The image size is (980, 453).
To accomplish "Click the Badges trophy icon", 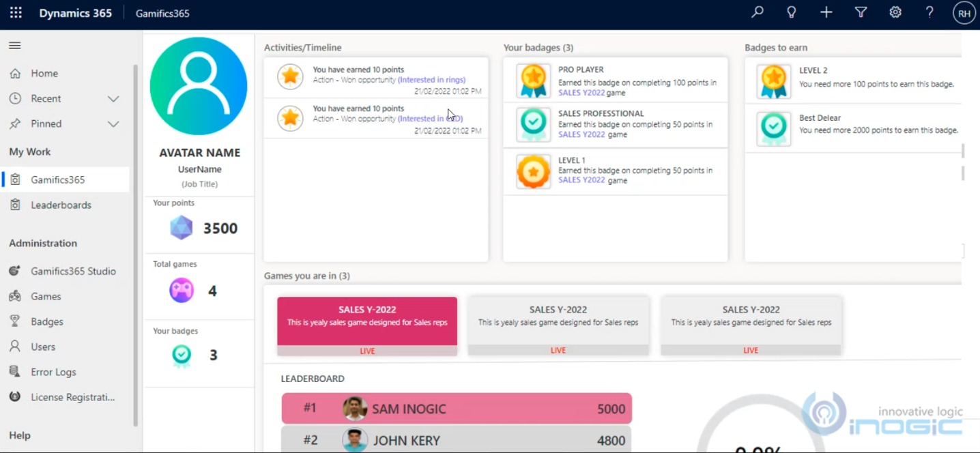I will tap(15, 321).
